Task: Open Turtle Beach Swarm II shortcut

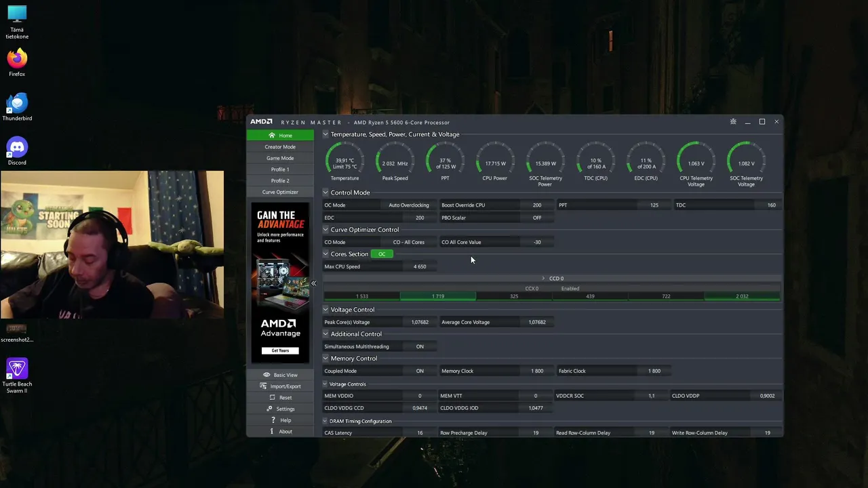Action: [x=17, y=376]
